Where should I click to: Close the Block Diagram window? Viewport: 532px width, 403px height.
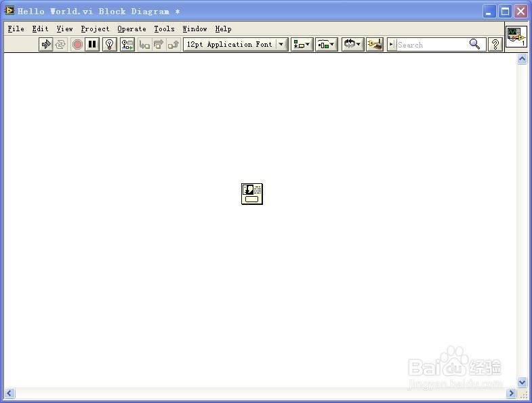520,12
